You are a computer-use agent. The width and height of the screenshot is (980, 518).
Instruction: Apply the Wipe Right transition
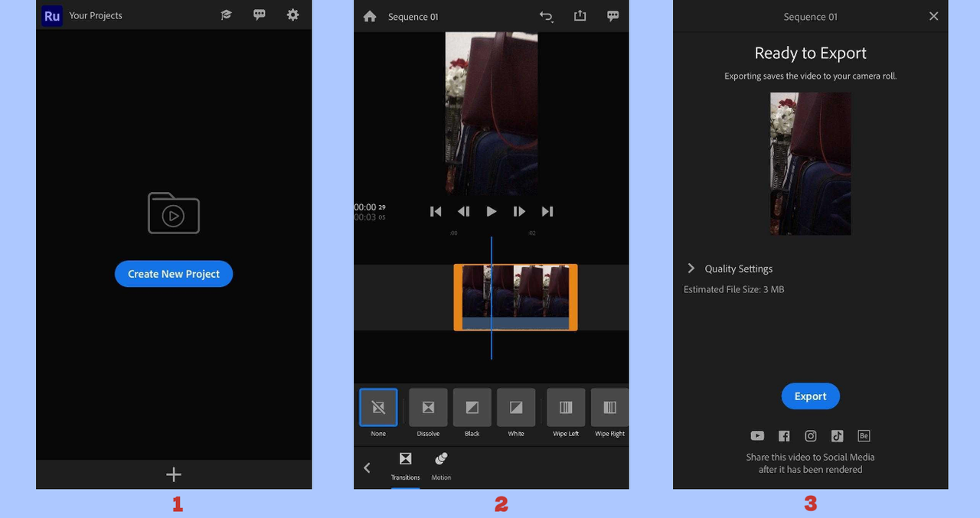tap(609, 408)
